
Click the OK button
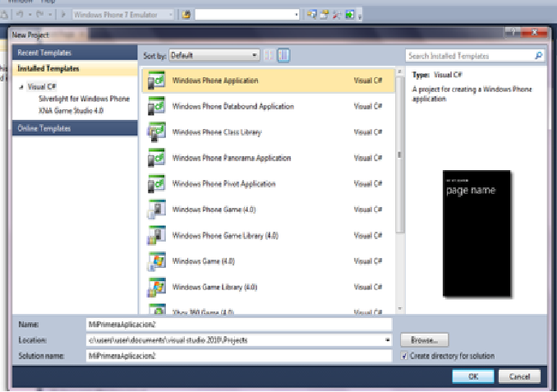[x=472, y=376]
